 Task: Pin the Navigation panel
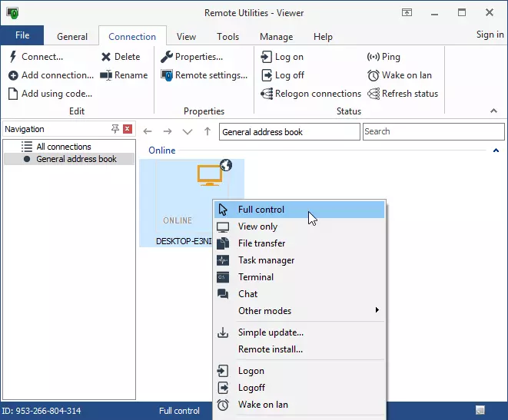click(x=115, y=129)
